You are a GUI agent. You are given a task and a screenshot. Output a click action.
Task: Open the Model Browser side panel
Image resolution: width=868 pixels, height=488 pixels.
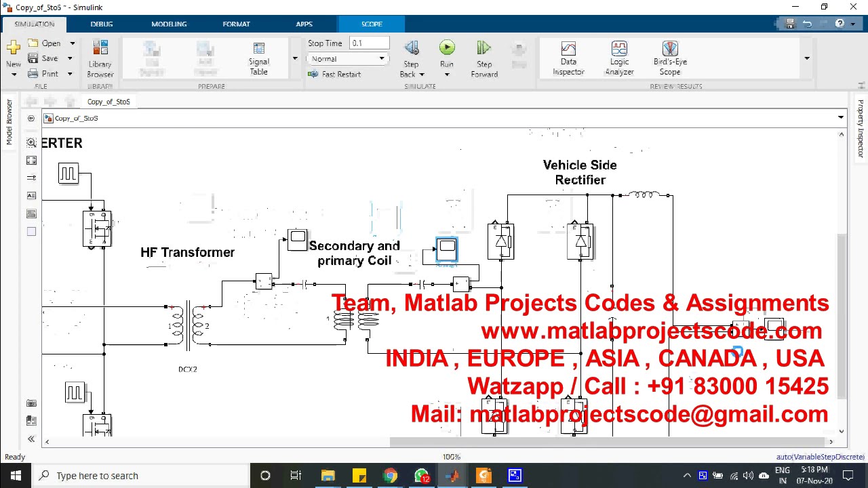(x=9, y=122)
